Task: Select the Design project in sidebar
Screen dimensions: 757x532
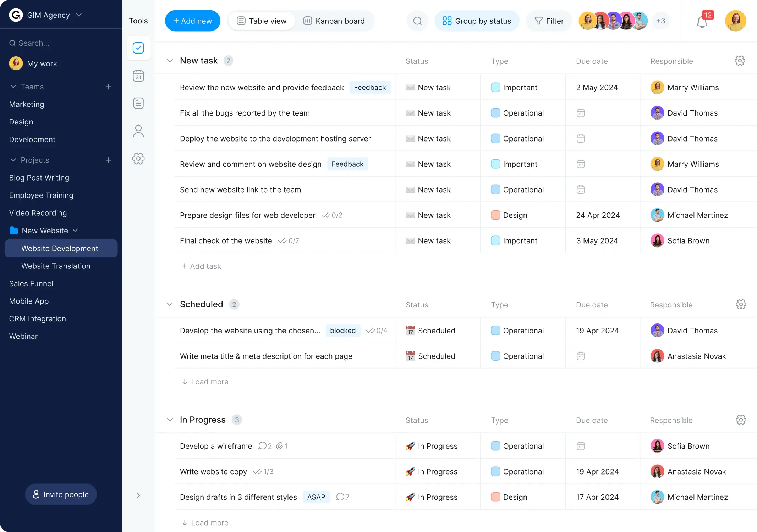Action: [21, 122]
